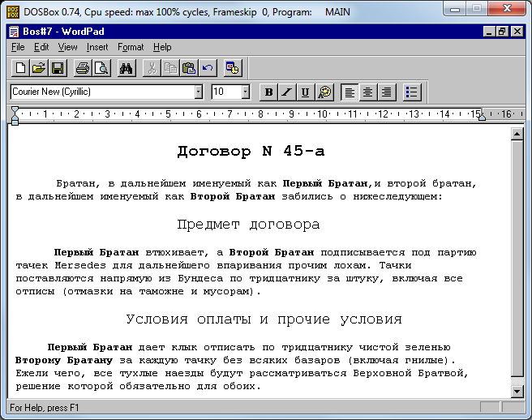532x420 pixels.
Task: Open Print Preview from the toolbar
Action: 101,68
